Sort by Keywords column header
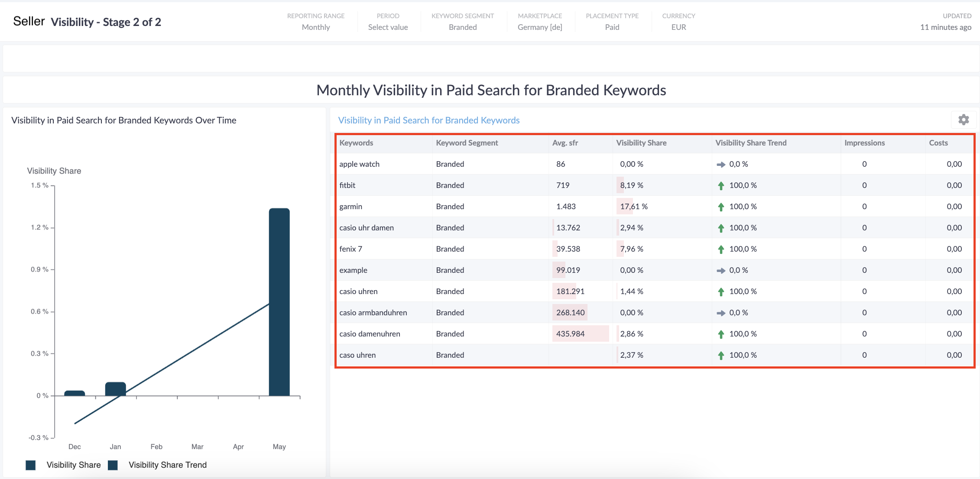Image resolution: width=980 pixels, height=479 pixels. click(356, 143)
